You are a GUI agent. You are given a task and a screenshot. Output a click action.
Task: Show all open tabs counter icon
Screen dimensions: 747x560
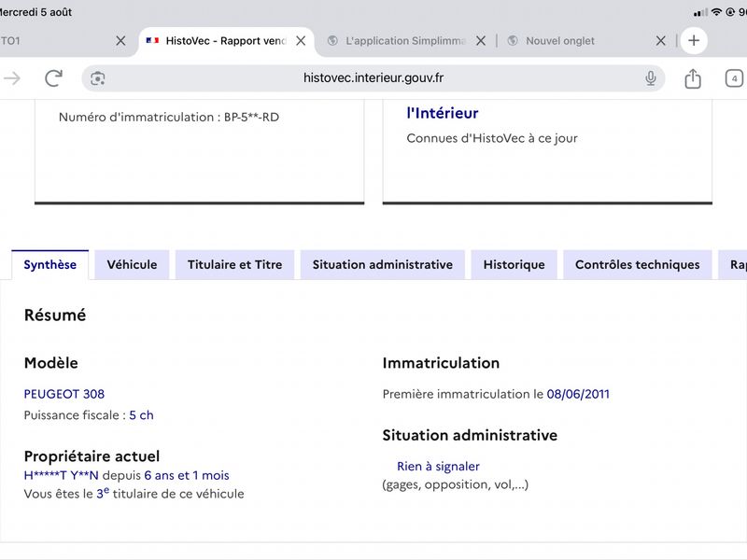(734, 78)
